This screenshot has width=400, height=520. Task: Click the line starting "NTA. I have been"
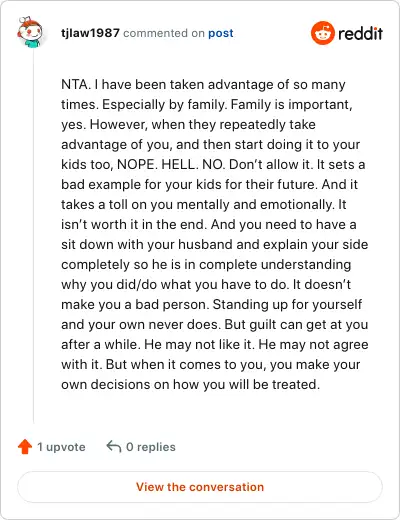pos(203,85)
